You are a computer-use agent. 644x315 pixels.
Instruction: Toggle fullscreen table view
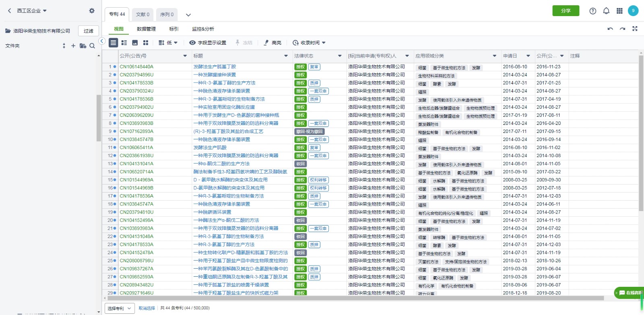tap(635, 29)
